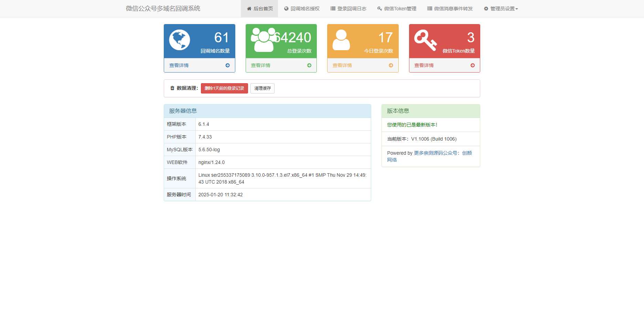Click the Token count number 3
Viewport: 644px width, 330px height.
click(471, 37)
